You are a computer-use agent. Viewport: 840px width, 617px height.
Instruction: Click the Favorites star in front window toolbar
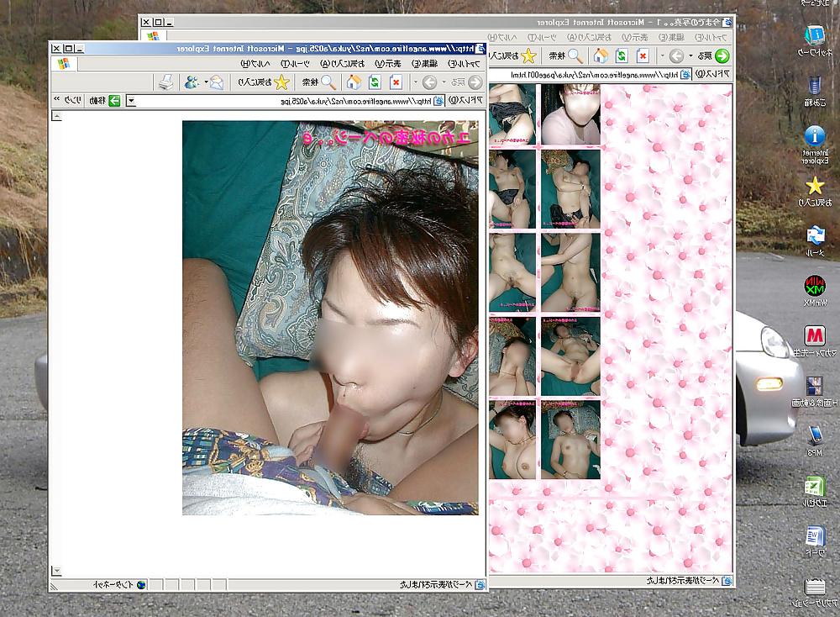(x=281, y=82)
